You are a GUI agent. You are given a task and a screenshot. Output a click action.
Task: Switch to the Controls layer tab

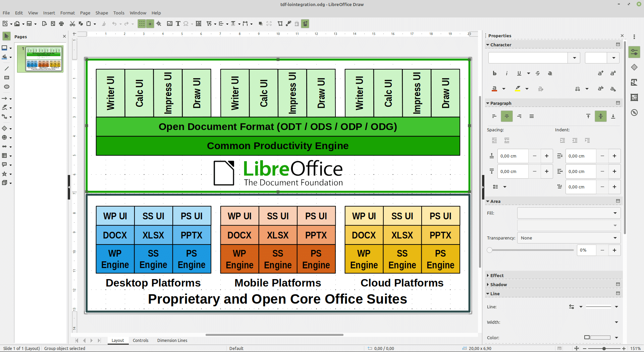click(x=141, y=340)
